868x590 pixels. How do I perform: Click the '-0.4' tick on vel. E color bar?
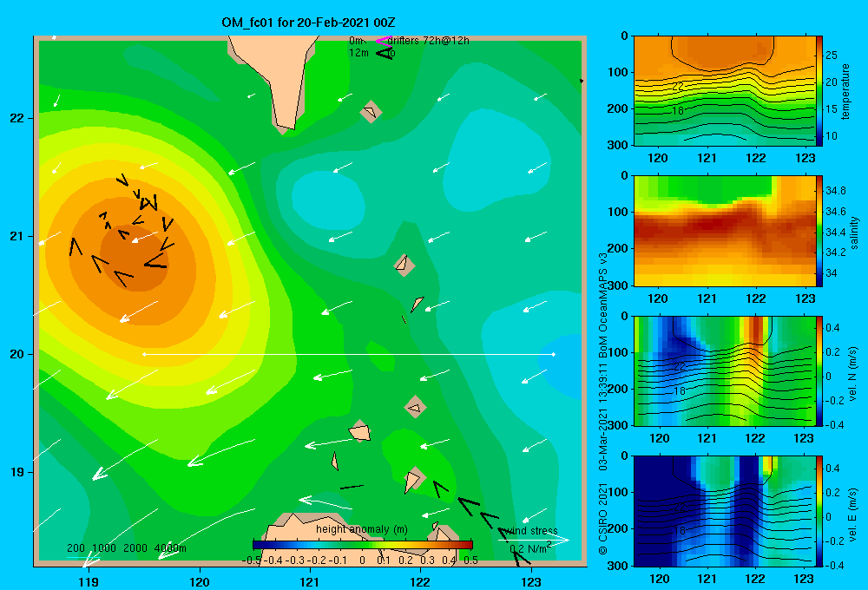(834, 565)
